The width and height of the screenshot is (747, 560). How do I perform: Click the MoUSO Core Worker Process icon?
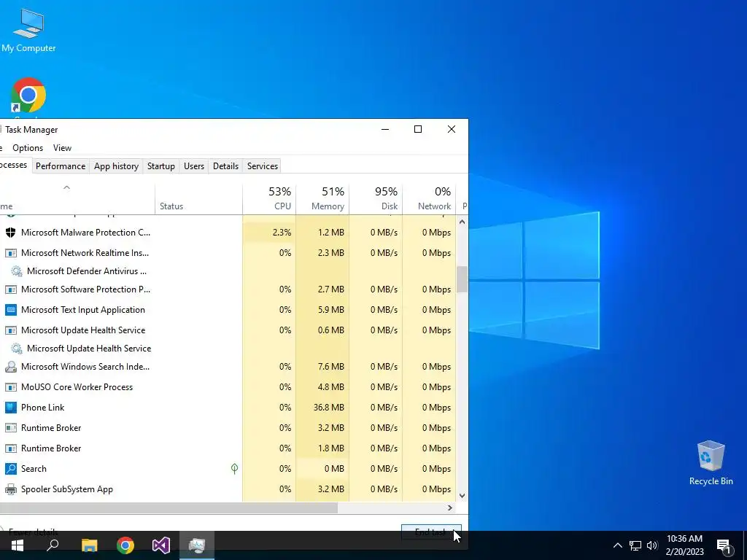tap(10, 387)
